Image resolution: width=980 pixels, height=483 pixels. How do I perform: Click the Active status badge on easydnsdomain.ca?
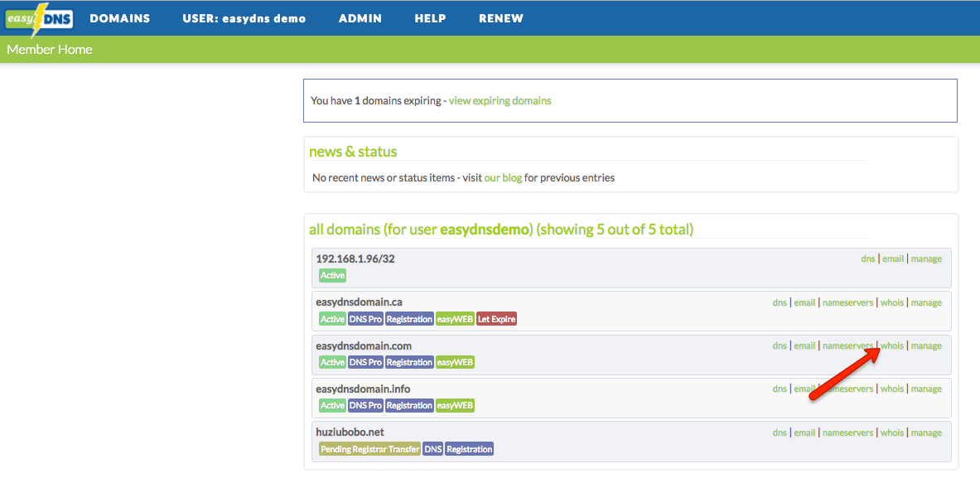tap(332, 318)
